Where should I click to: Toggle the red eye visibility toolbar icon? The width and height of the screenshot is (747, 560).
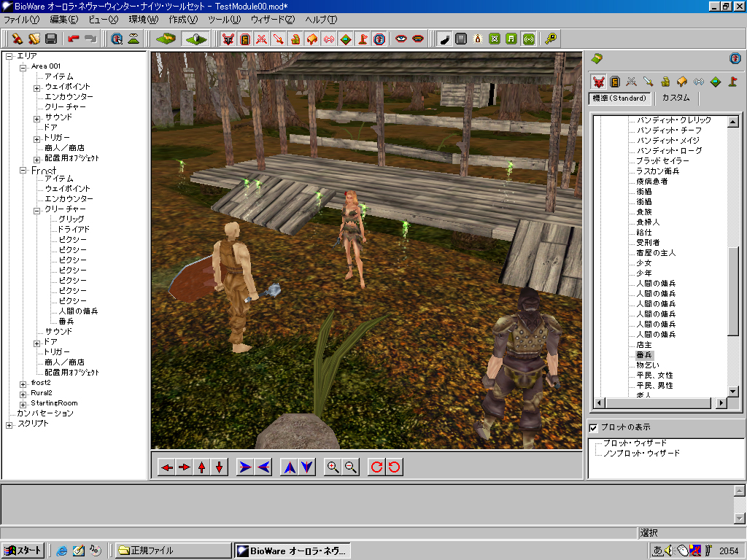pos(401,39)
